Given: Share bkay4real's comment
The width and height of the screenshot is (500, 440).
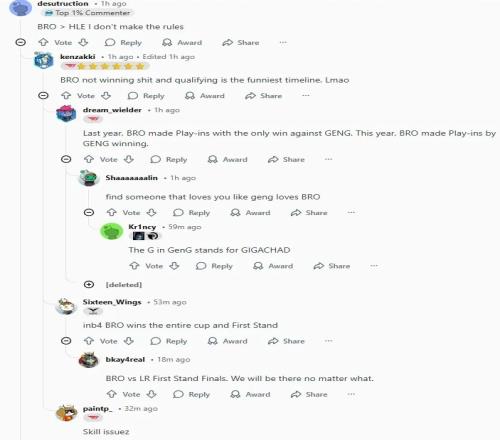Looking at the screenshot, I should [309, 394].
